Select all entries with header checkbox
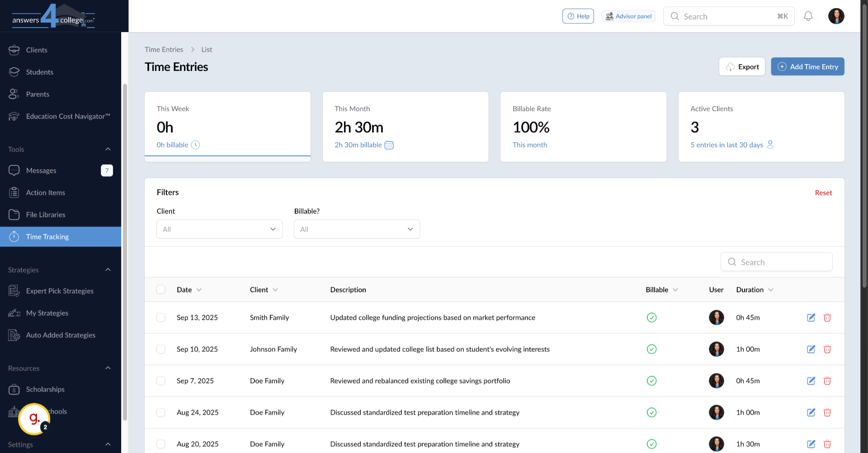Viewport: 868px width, 453px height. [x=160, y=290]
